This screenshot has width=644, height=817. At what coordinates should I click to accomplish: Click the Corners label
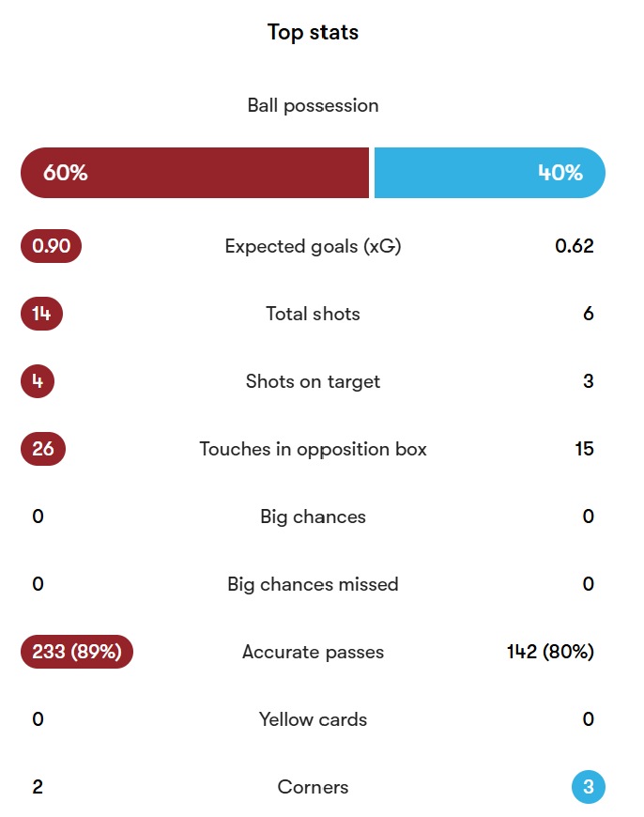[x=314, y=787]
